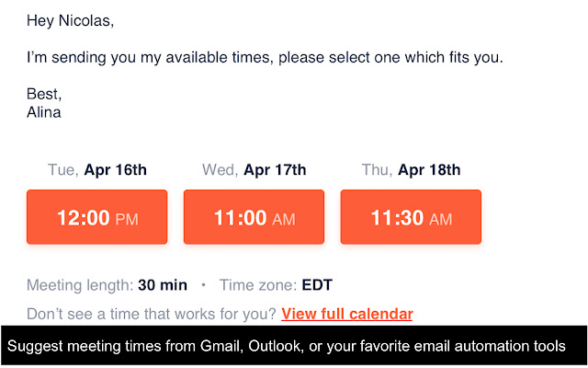The width and height of the screenshot is (588, 368).
Task: Select the 12:00 PM time slot
Action: (x=96, y=217)
